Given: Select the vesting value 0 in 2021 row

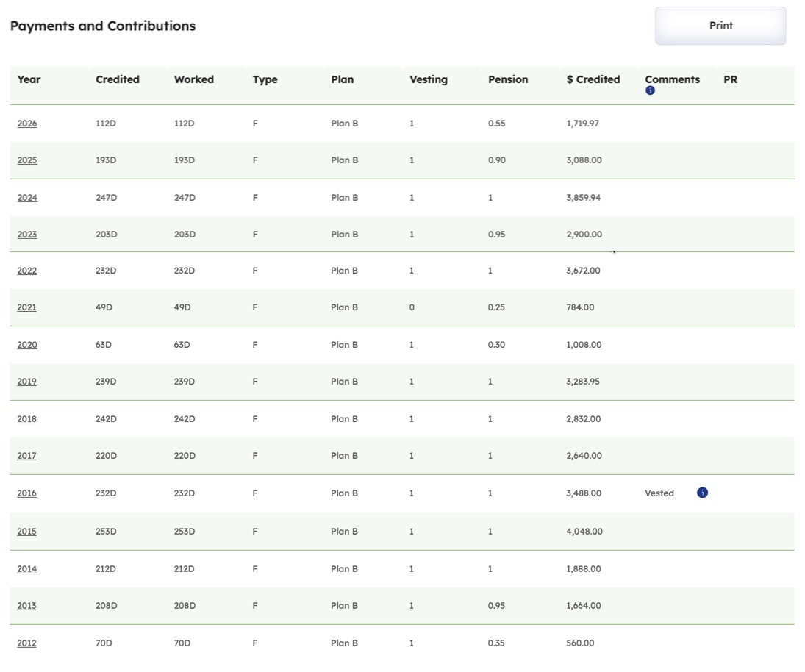Looking at the screenshot, I should point(412,307).
